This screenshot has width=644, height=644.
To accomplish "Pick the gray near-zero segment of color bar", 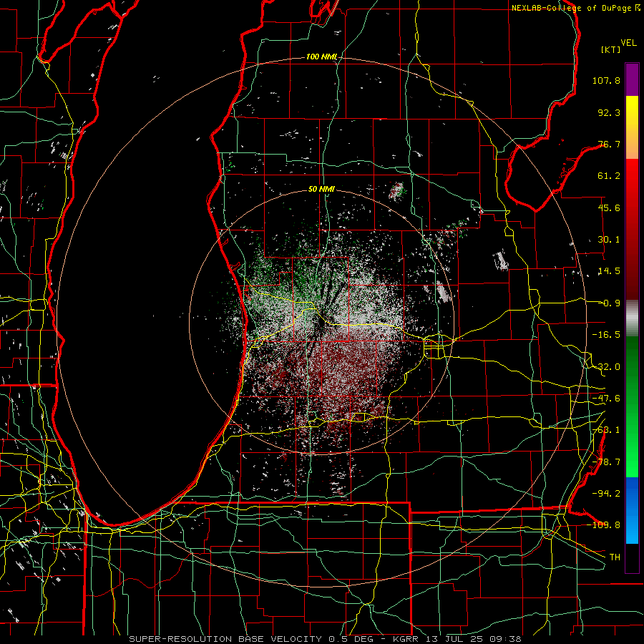I will pos(632,318).
